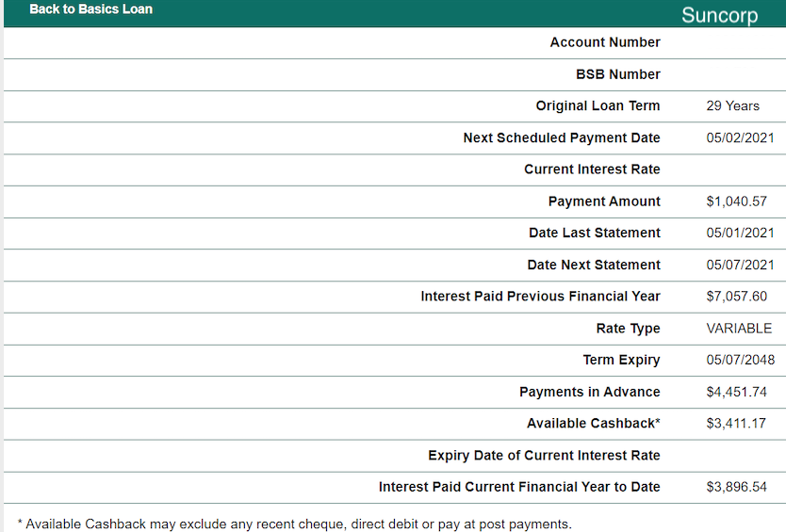Click the Rate Type label
Image resolution: width=786 pixels, height=532 pixels.
(628, 328)
